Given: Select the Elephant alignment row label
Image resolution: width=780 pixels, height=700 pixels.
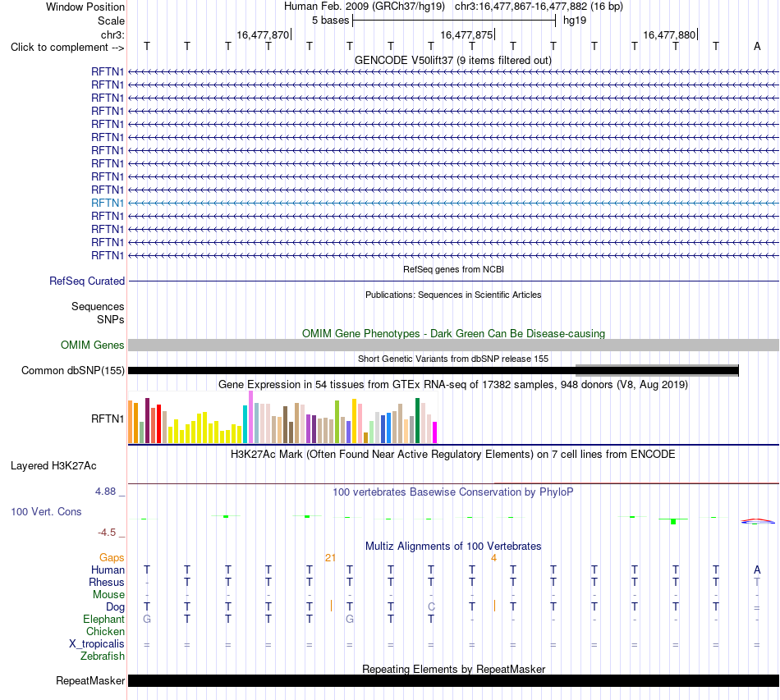Looking at the screenshot, I should pos(104,619).
